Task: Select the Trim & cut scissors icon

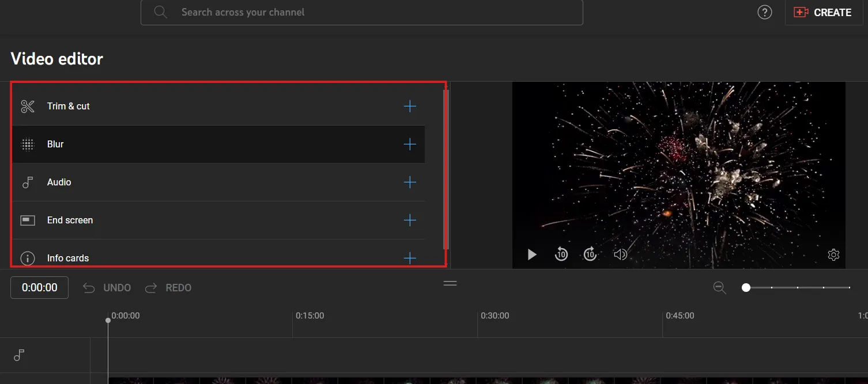Action: [27, 106]
